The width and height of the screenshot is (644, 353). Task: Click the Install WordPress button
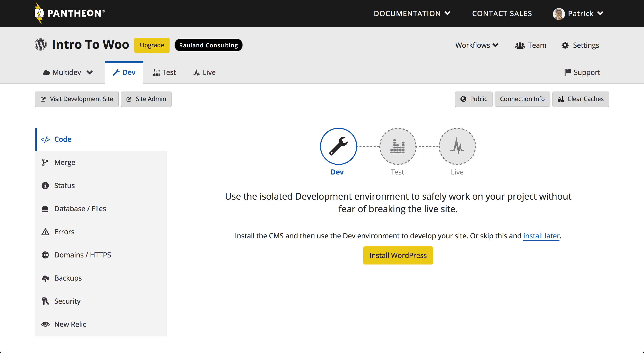(398, 255)
